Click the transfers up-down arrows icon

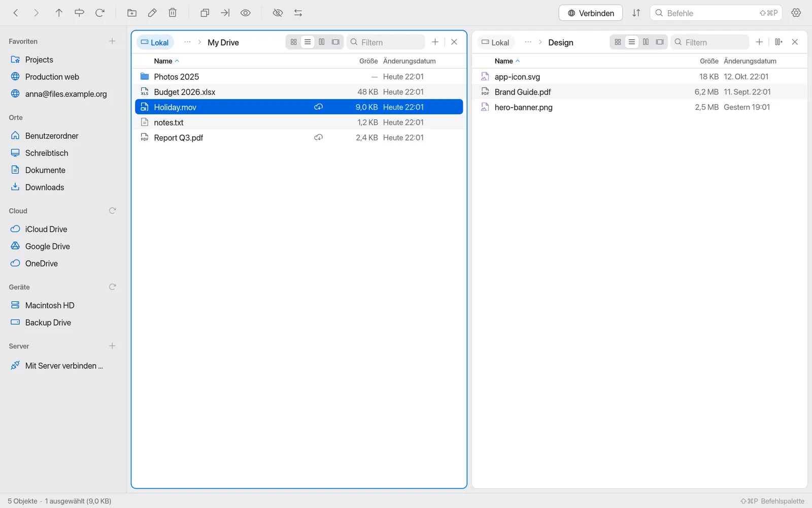(x=636, y=13)
